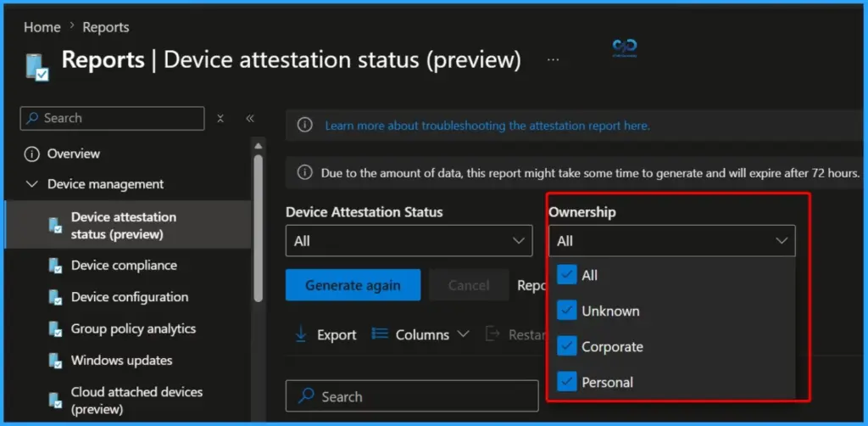Image resolution: width=868 pixels, height=426 pixels.
Task: Open Group policy analytics
Action: [x=133, y=328]
